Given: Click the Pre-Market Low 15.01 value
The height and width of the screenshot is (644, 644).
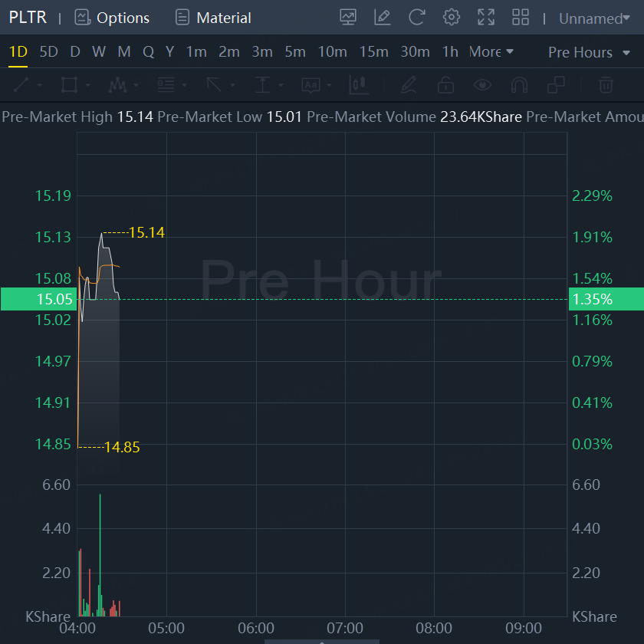Looking at the screenshot, I should (284, 117).
